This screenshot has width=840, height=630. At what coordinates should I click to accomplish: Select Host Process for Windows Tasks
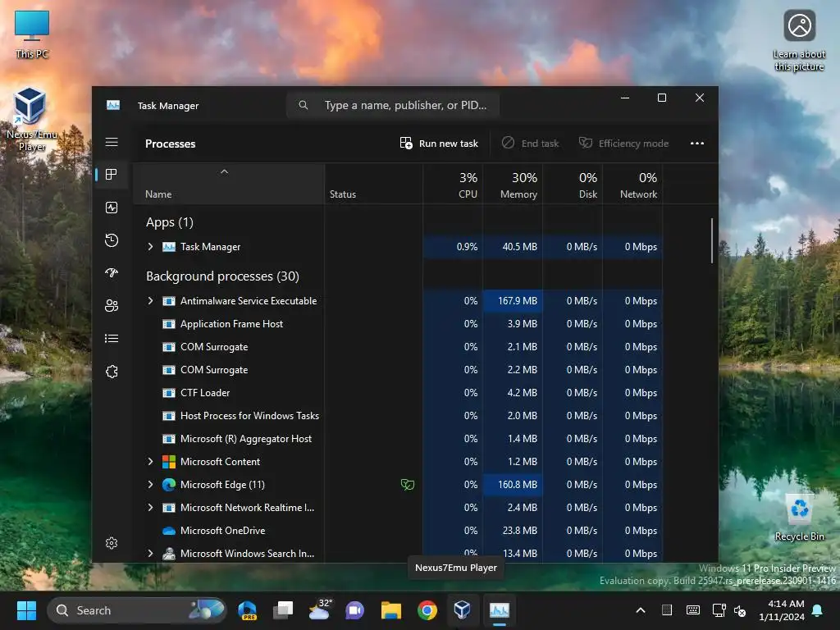[398, 416]
